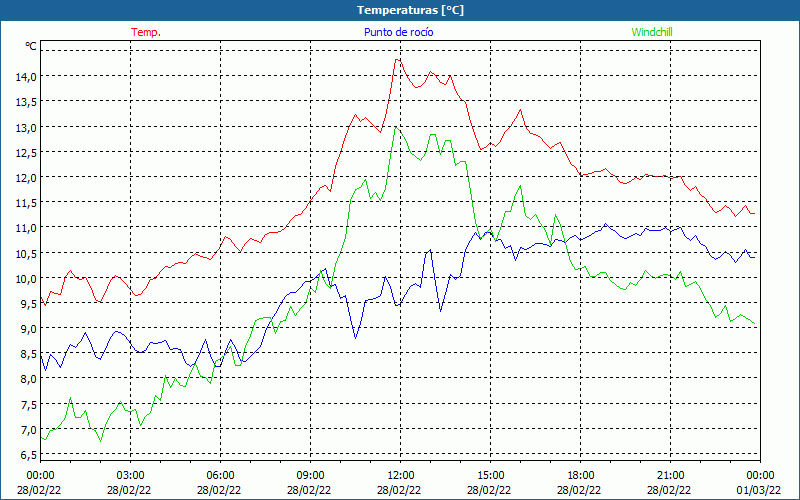Click the 'Temperaturas [°C]' chart title

coord(410,10)
